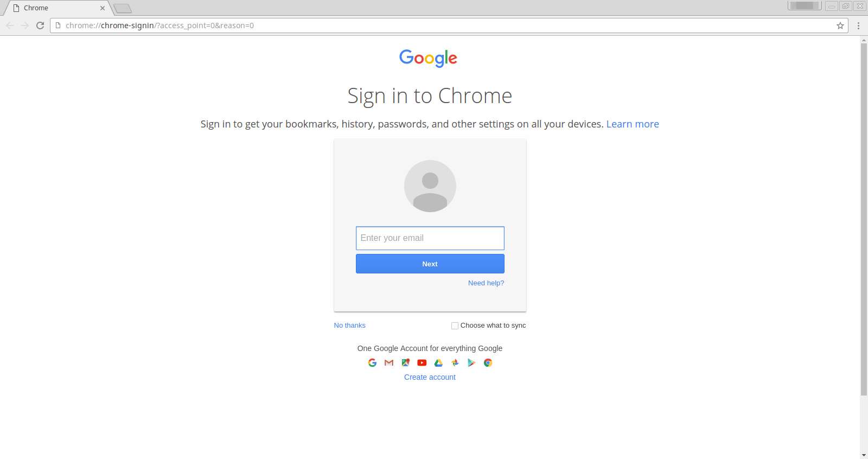Click the Google Photos icon
Screen dimensions: 868x459
[x=455, y=362]
